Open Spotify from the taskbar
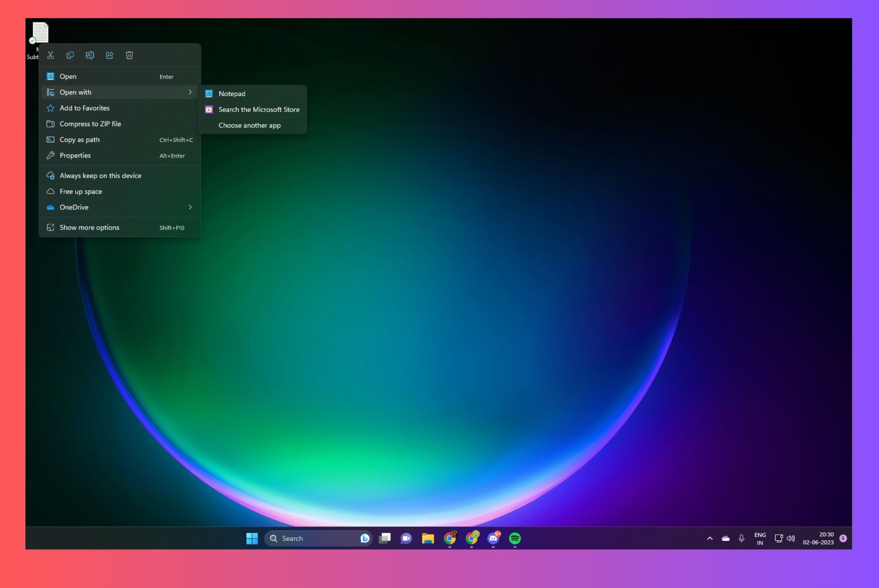Image resolution: width=879 pixels, height=588 pixels. (x=515, y=538)
